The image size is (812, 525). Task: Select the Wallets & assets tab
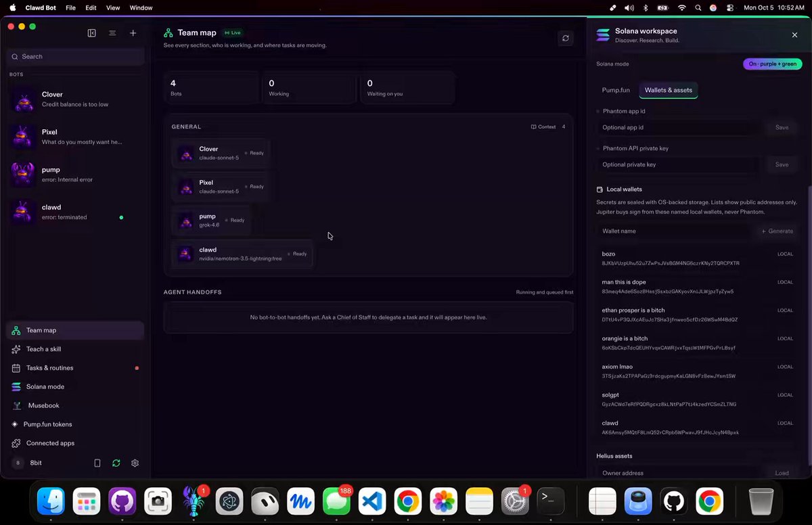tap(669, 90)
